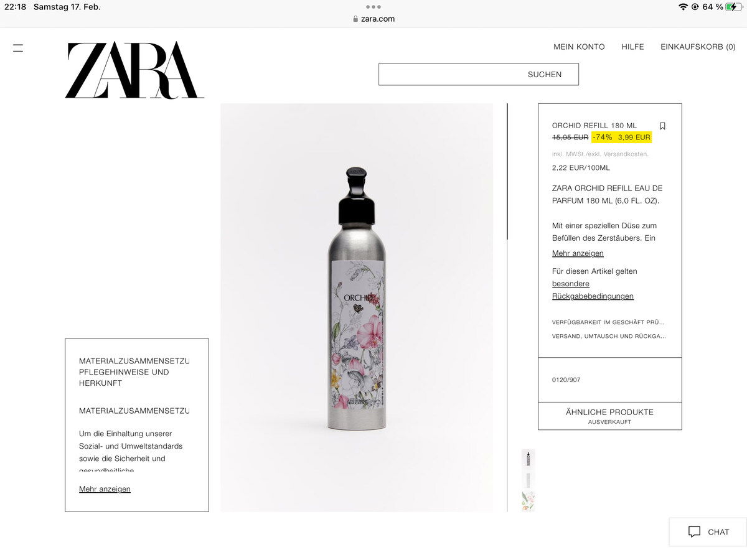Viewport: 747px width, 560px height.
Task: Tap the lock icon beside zara.com
Action: 355,19
